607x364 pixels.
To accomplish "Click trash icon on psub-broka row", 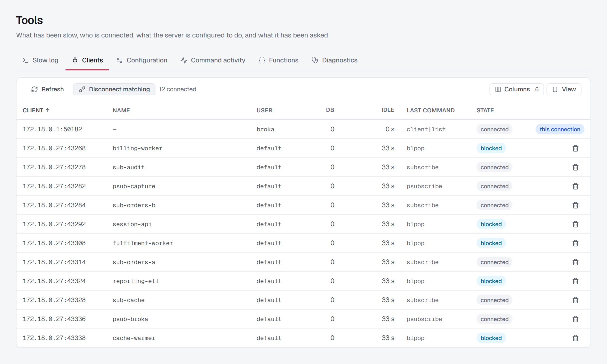I will 575,319.
